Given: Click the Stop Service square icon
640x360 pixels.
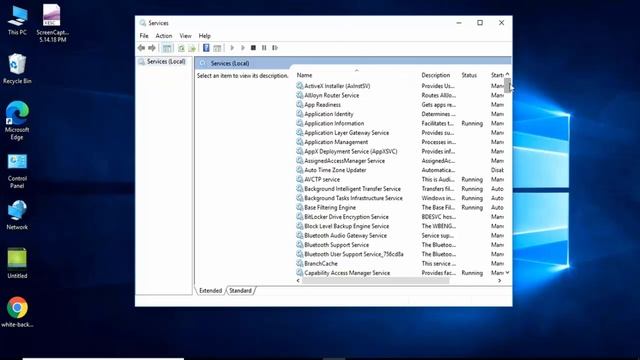Looking at the screenshot, I should coord(253,48).
